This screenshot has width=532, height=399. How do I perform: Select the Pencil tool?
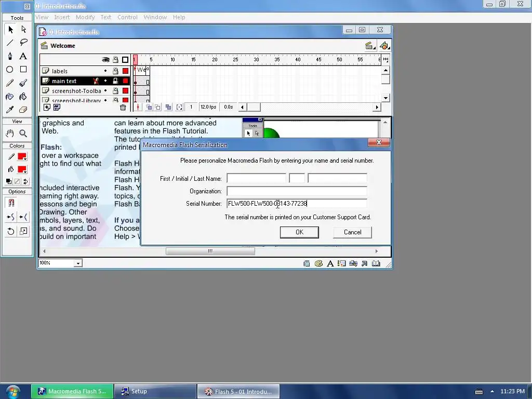tap(10, 83)
